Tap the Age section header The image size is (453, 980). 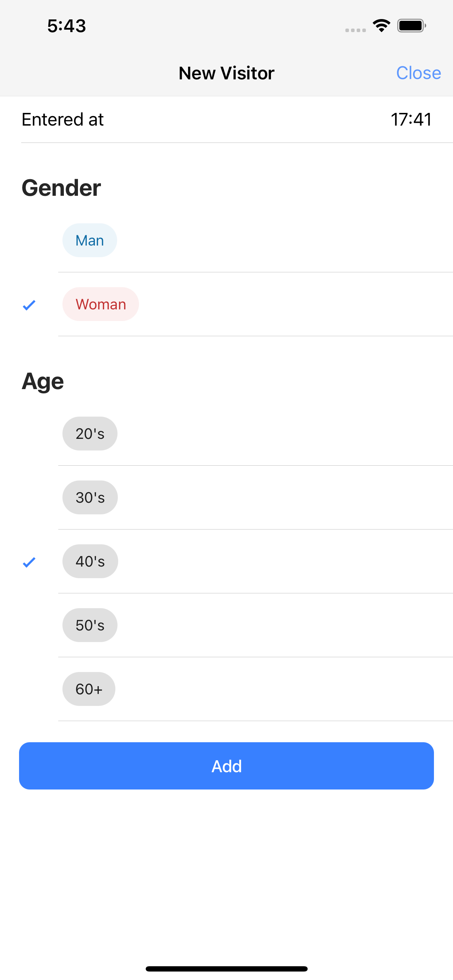(43, 382)
